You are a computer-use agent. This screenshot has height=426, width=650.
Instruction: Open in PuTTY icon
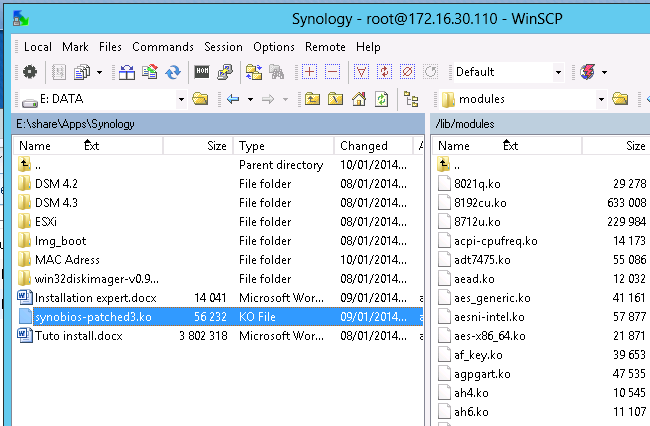click(225, 72)
